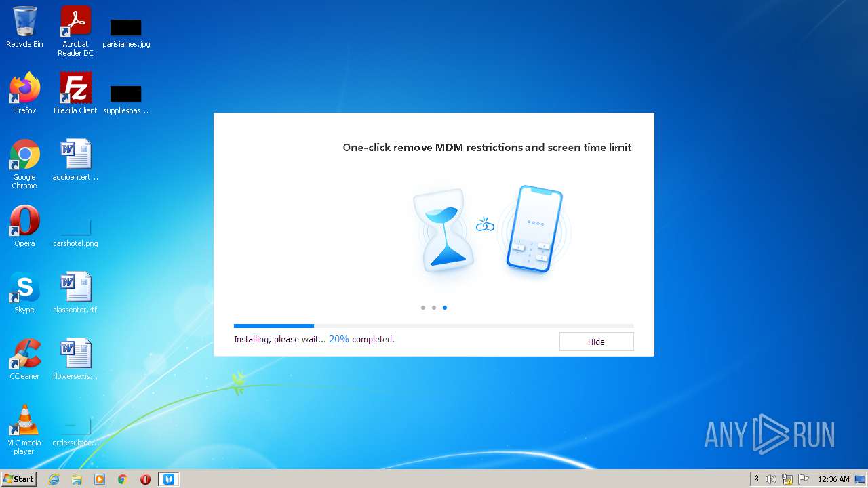
Task: Click the '20%' progress text
Action: (x=339, y=339)
